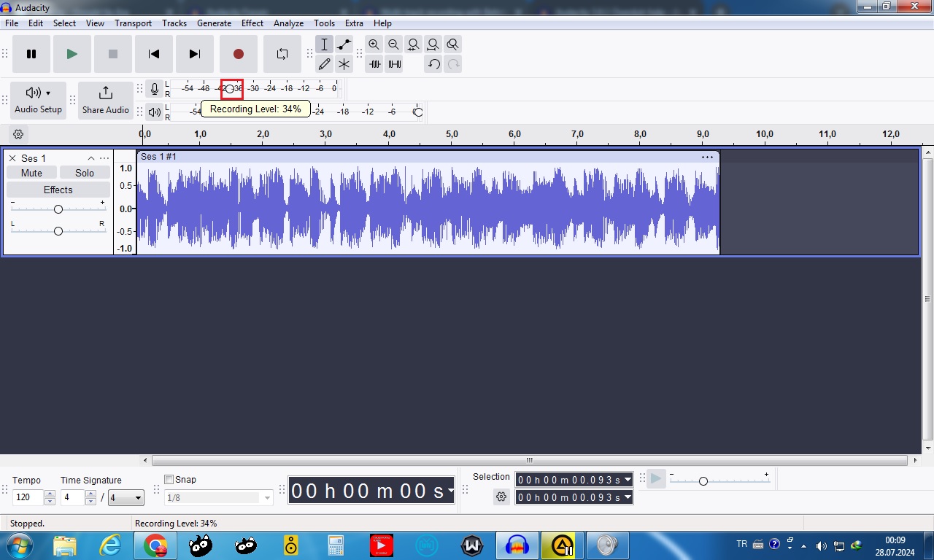The width and height of the screenshot is (934, 560).
Task: Click the clip title Ses 1 #1
Action: coord(158,157)
